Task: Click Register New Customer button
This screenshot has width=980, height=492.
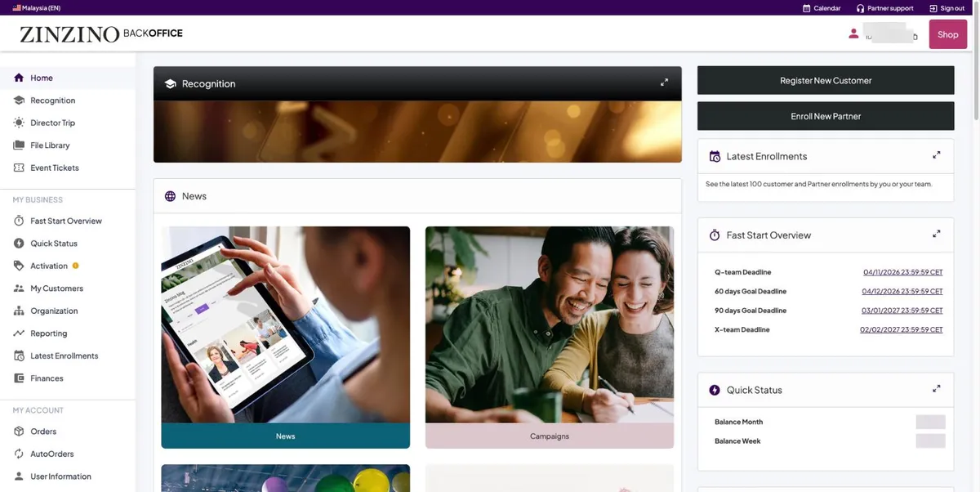Action: pyautogui.click(x=826, y=80)
